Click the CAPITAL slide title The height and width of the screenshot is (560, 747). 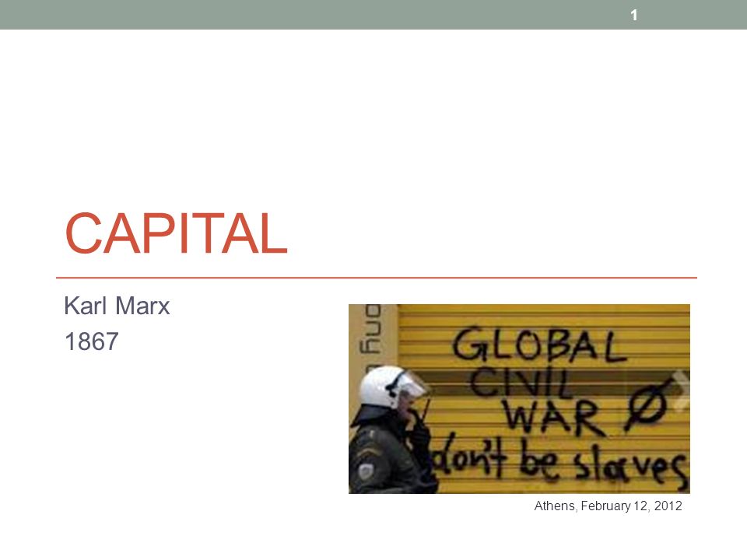coord(177,233)
